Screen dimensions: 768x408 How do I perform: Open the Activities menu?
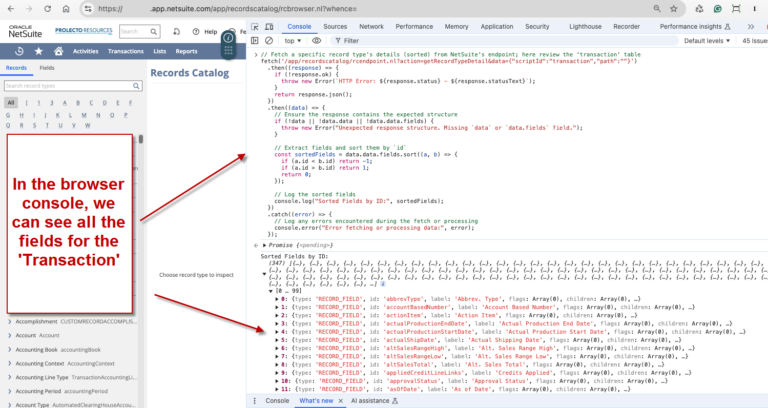tap(86, 51)
